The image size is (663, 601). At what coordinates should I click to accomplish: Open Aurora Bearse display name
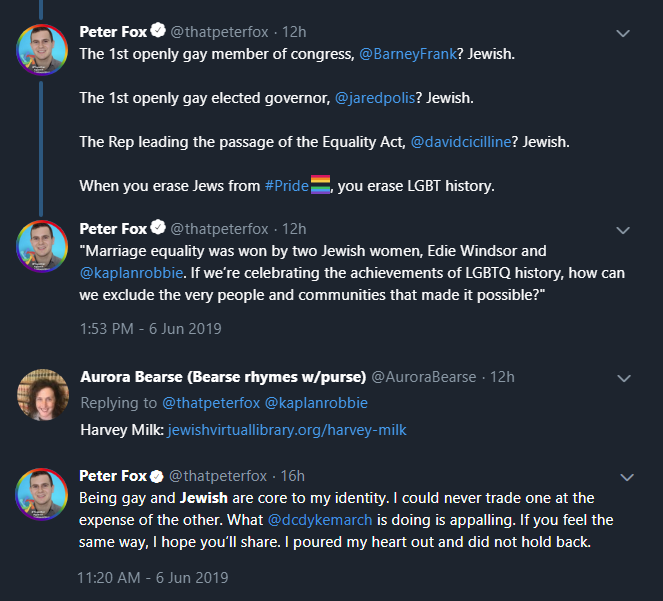tap(223, 377)
